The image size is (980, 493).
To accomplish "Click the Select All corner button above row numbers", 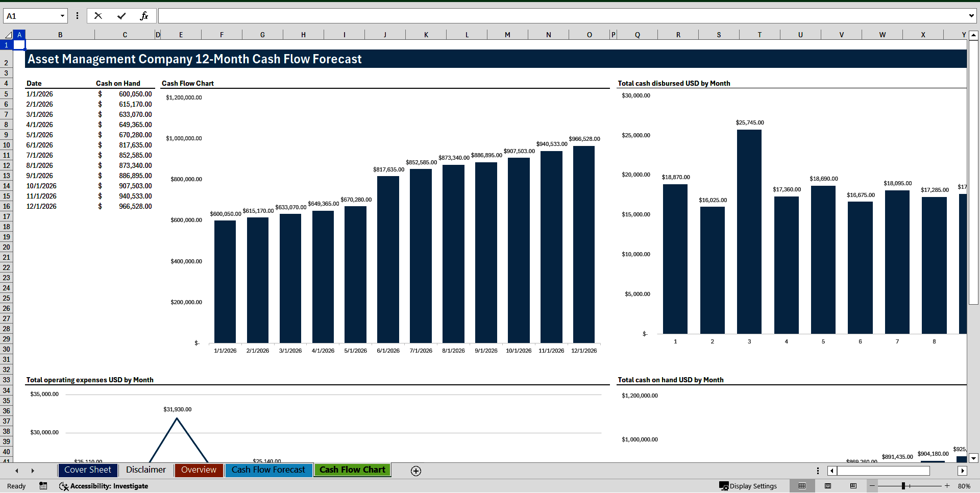I will pos(8,34).
